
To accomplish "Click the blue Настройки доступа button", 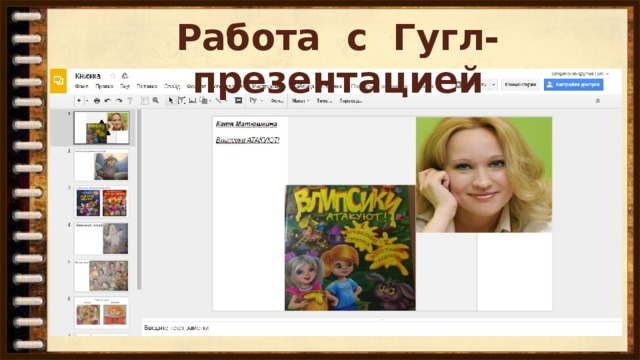I will [x=573, y=84].
